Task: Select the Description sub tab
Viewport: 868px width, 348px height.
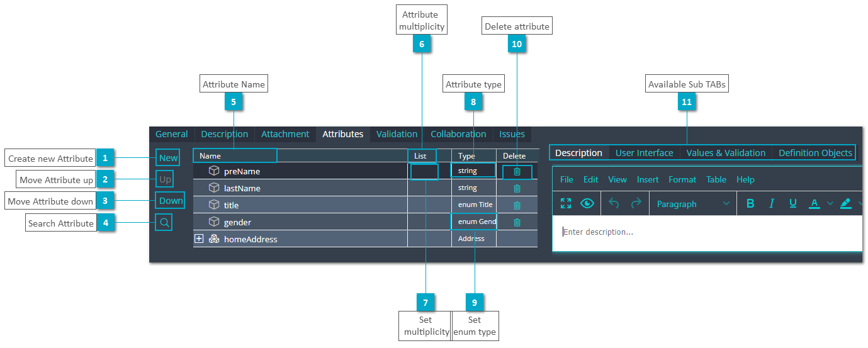Action: (x=578, y=153)
